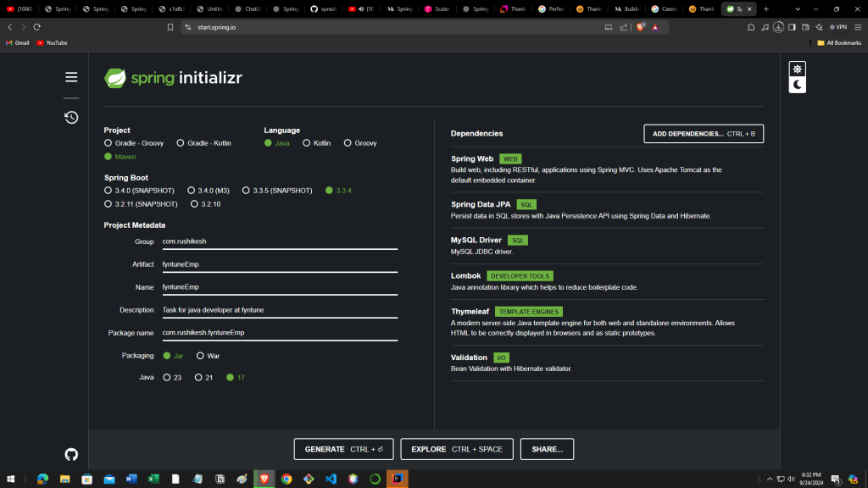Set packaging to War
The width and height of the screenshot is (868, 488).
point(209,356)
